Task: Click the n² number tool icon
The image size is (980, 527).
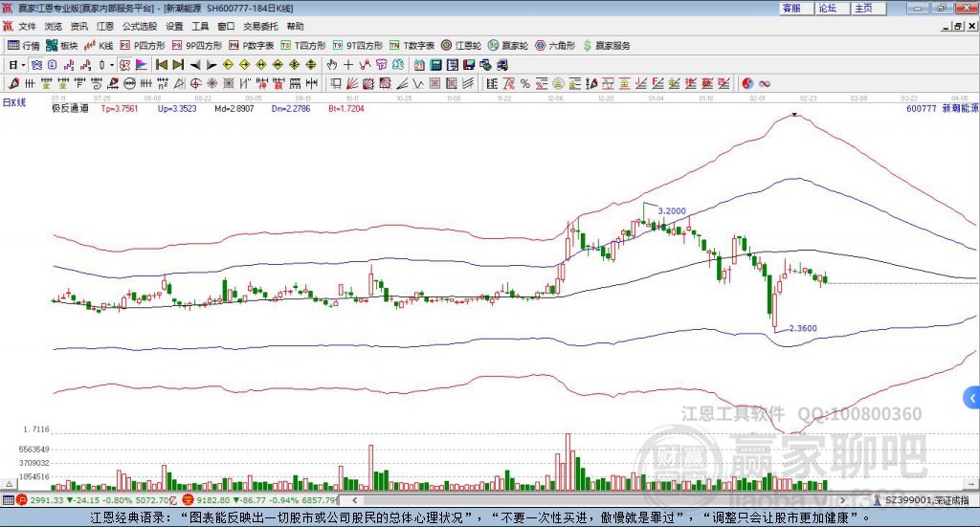Action: tap(163, 83)
